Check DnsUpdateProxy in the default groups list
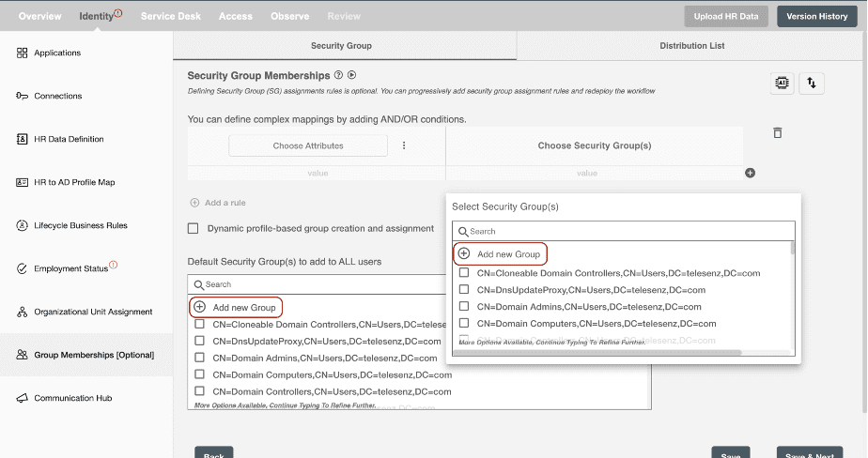This screenshot has width=868, height=458. (x=200, y=341)
